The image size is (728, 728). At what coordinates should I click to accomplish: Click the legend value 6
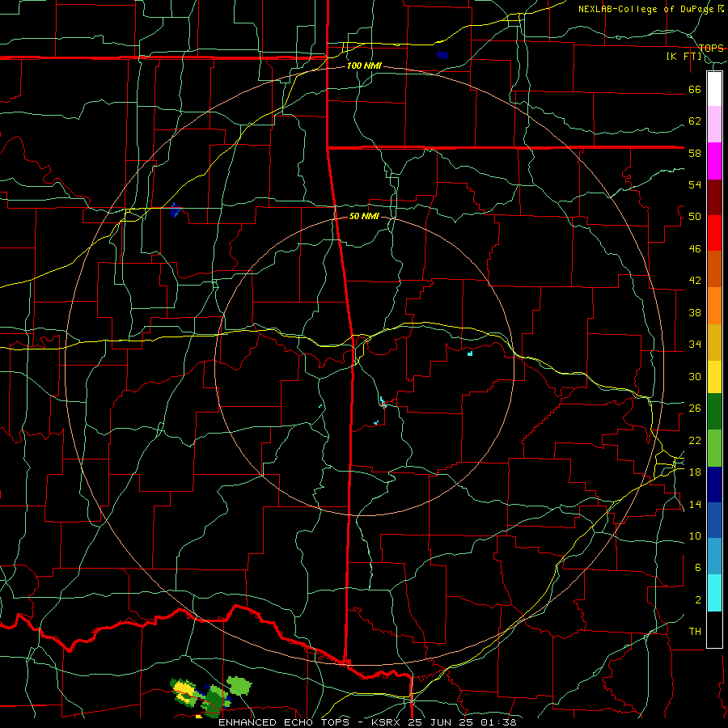pos(697,568)
